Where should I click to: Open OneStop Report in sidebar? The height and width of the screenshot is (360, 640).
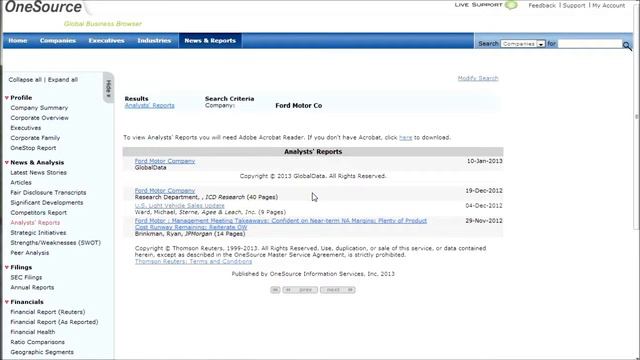click(33, 148)
